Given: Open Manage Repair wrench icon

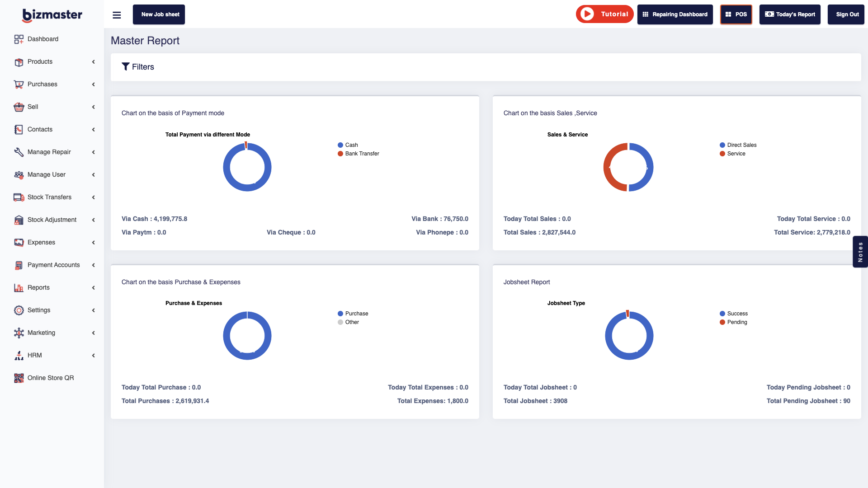Looking at the screenshot, I should click(19, 152).
